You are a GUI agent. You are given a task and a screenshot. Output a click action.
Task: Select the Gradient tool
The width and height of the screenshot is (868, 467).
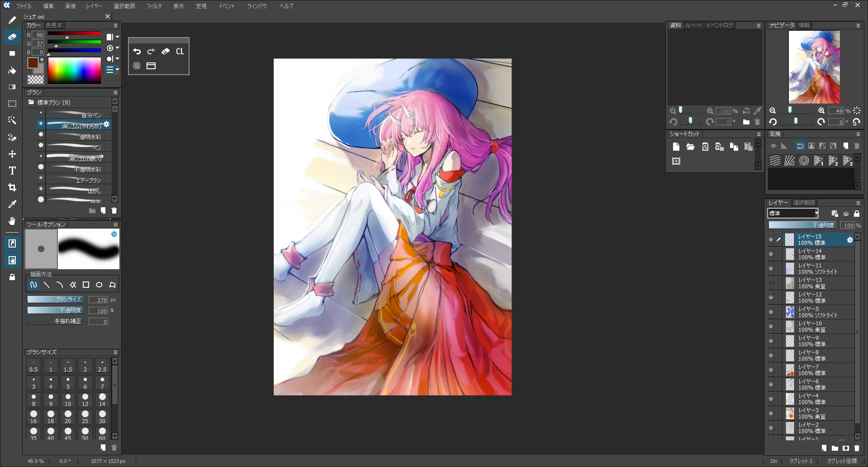coord(12,87)
